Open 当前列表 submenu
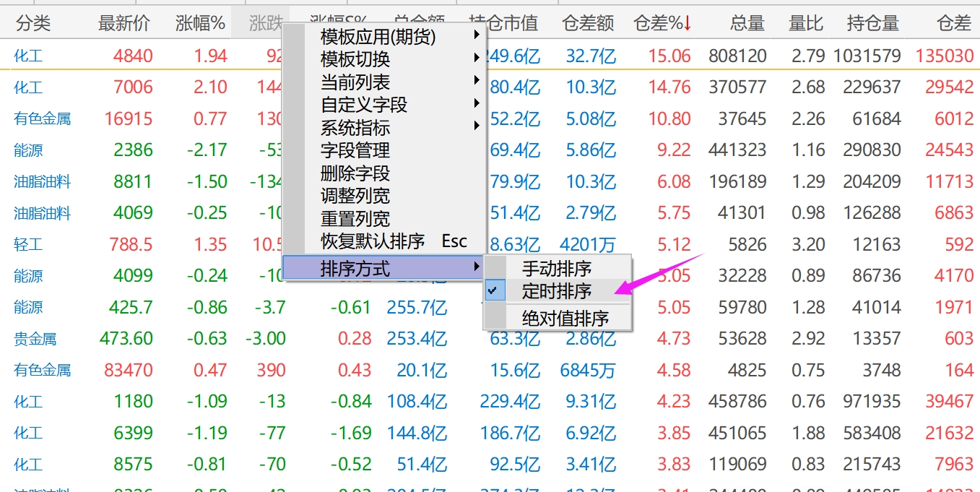 click(355, 82)
